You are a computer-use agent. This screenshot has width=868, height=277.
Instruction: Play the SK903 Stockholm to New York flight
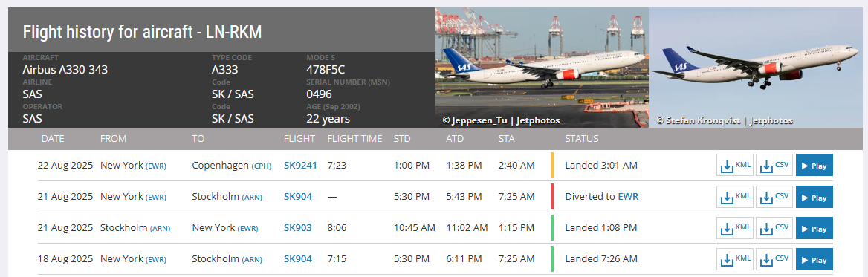pyautogui.click(x=814, y=228)
